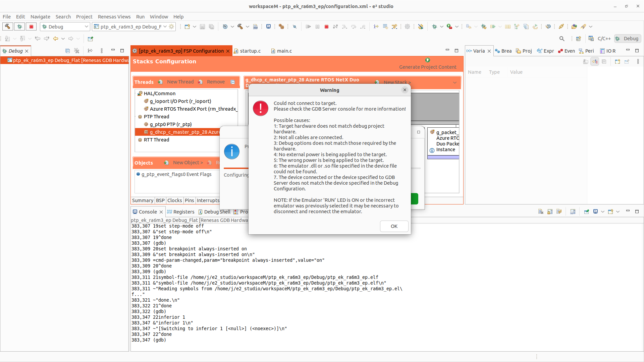Click the New wizard toolbar icon

click(x=187, y=26)
